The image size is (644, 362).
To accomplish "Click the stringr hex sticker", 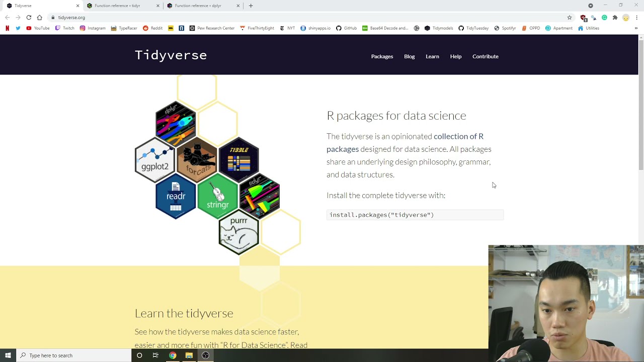I will coord(217,197).
